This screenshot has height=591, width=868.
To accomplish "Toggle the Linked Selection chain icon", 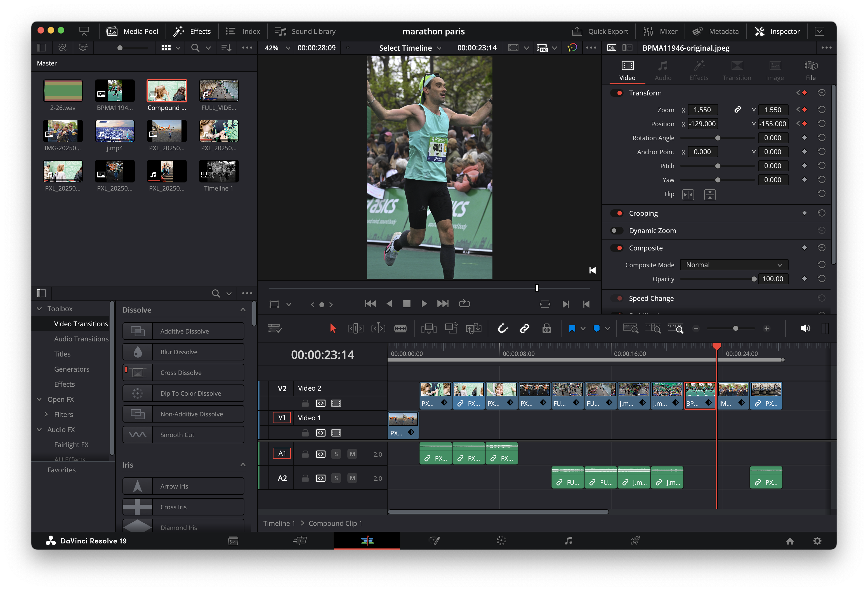I will point(524,329).
